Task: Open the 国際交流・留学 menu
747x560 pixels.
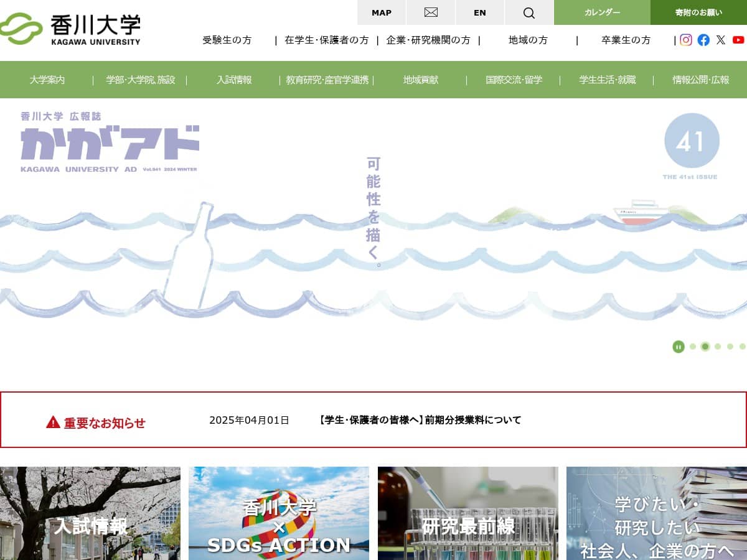Action: (514, 80)
